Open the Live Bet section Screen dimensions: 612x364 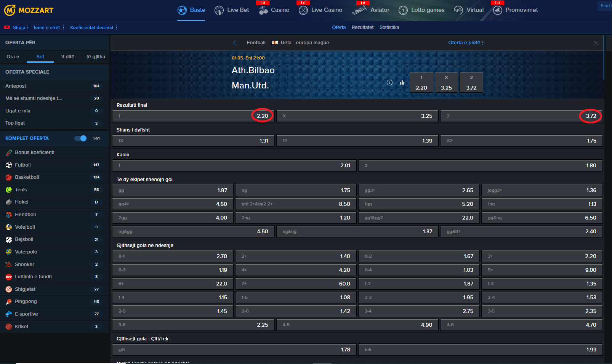click(232, 10)
